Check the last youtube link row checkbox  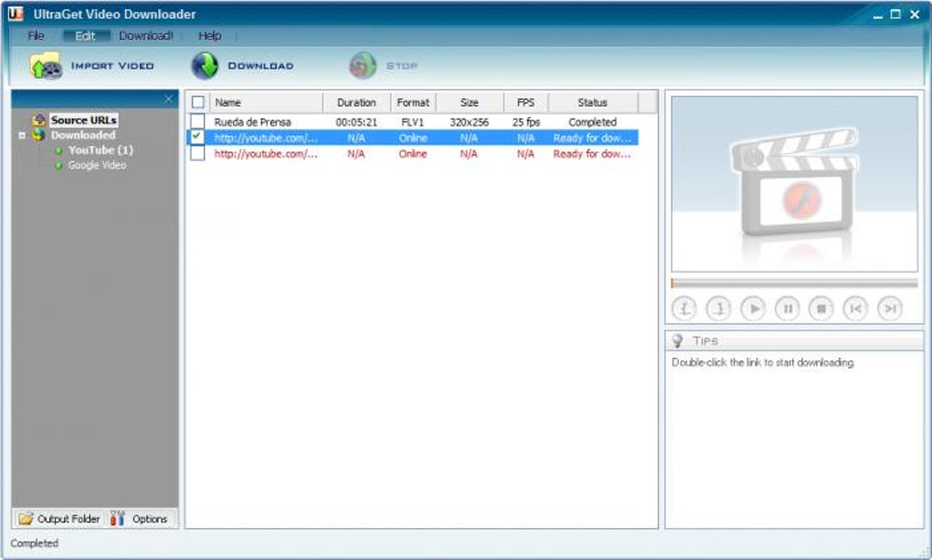(198, 153)
